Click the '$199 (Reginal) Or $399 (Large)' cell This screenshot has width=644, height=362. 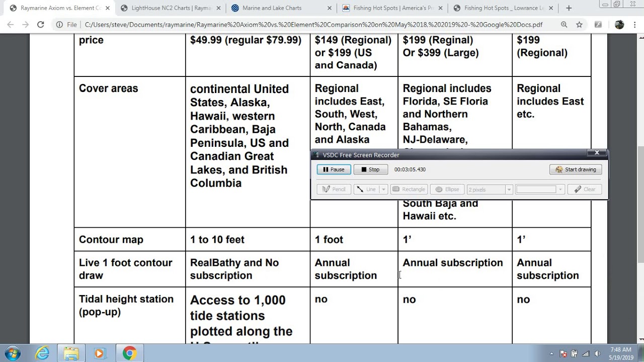(441, 46)
